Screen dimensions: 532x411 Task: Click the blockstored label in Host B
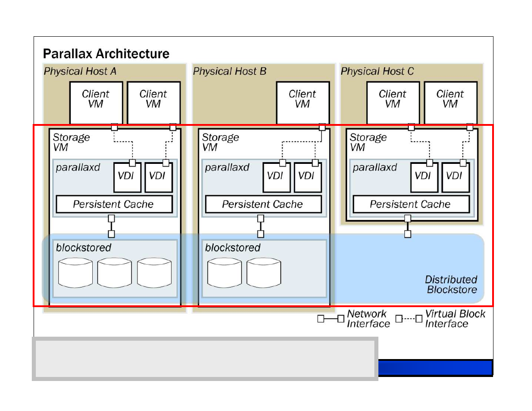[x=233, y=248]
